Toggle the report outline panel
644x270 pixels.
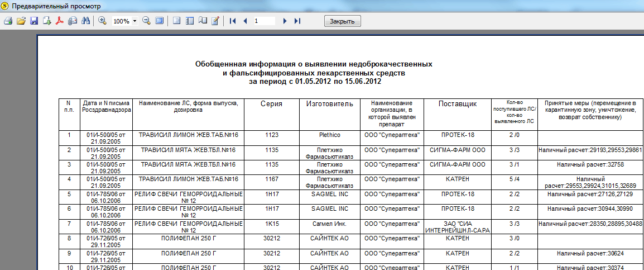tap(176, 21)
